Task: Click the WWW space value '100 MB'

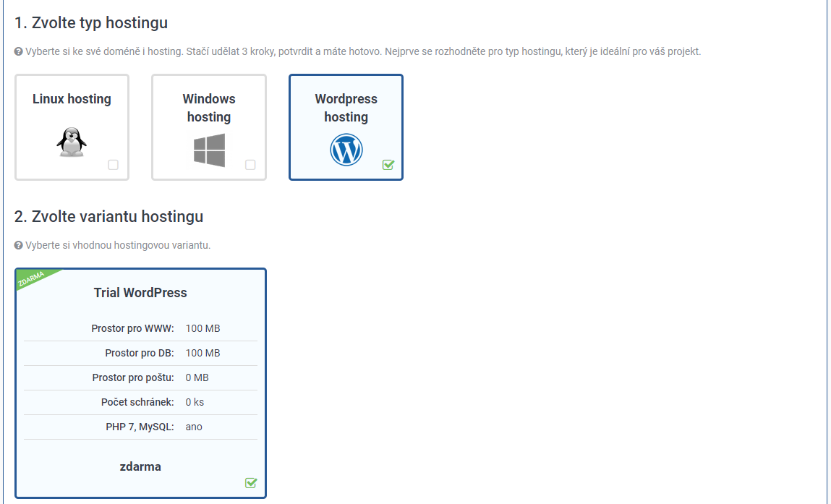Action: [203, 328]
